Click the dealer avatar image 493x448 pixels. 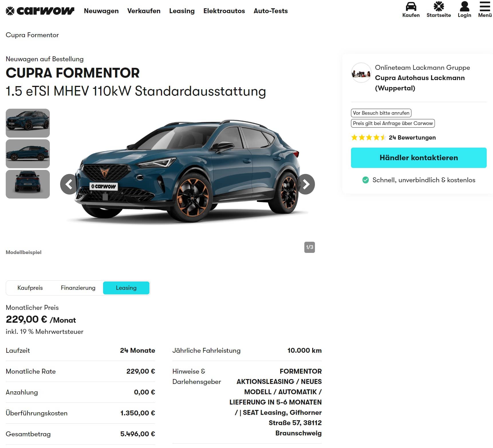point(361,73)
